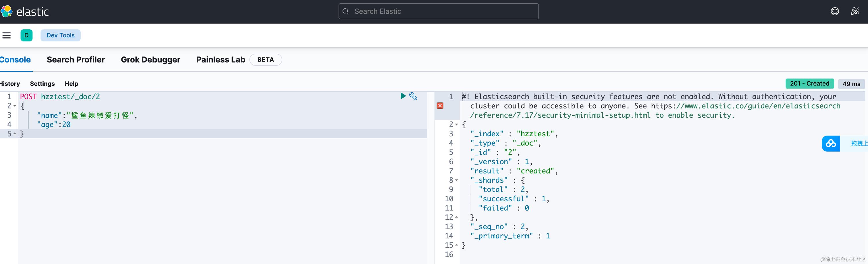868x264 pixels.
Task: Switch to the Painless Lab tab
Action: pos(220,60)
